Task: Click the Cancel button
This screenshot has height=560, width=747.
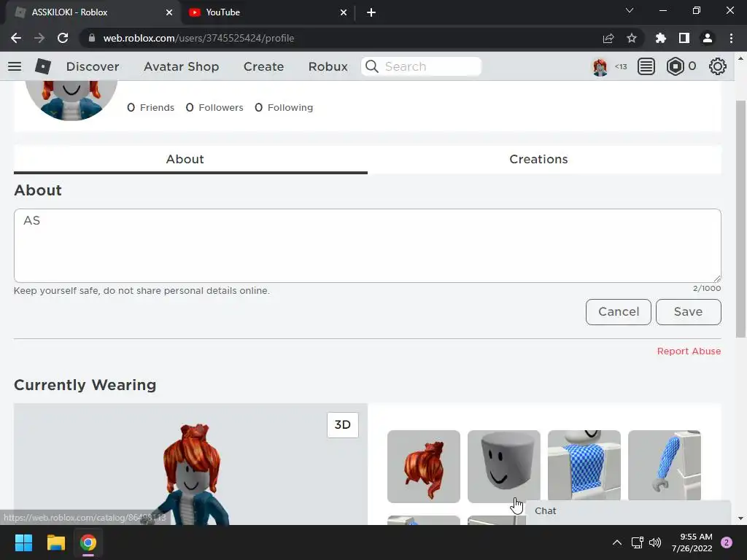Action: point(619,312)
